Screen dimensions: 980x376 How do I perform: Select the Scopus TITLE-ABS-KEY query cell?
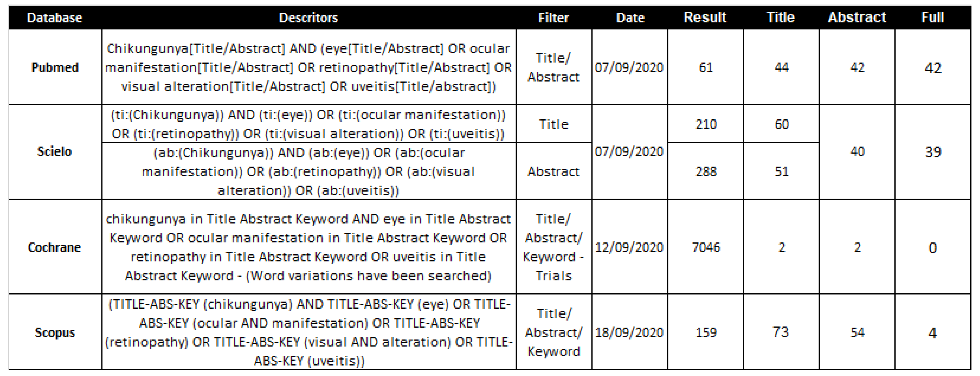click(309, 332)
